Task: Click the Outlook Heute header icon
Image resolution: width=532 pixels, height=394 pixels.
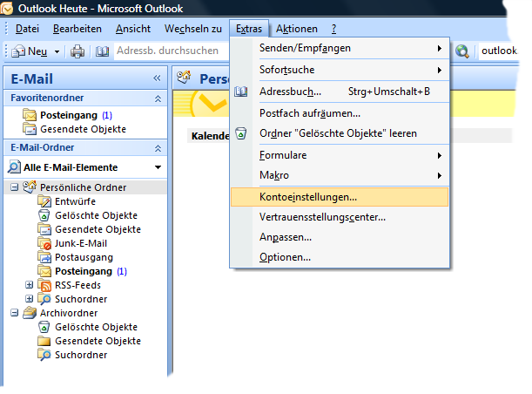Action: 185,78
